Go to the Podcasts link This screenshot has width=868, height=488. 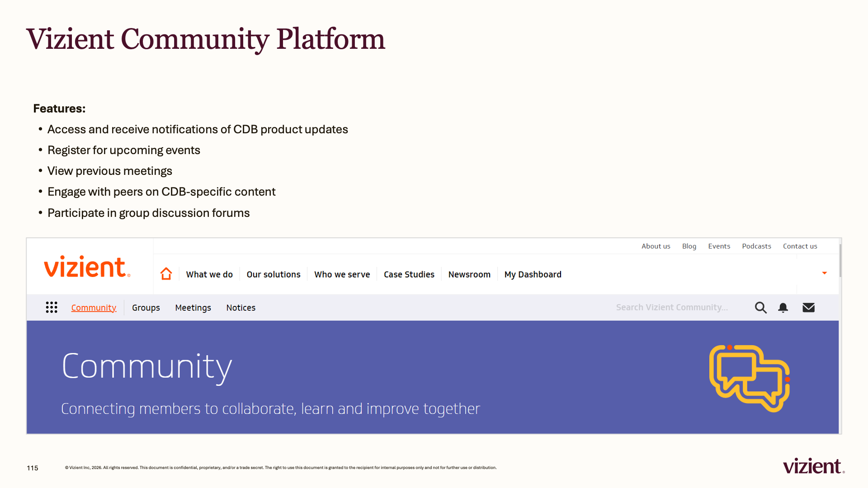tap(756, 246)
